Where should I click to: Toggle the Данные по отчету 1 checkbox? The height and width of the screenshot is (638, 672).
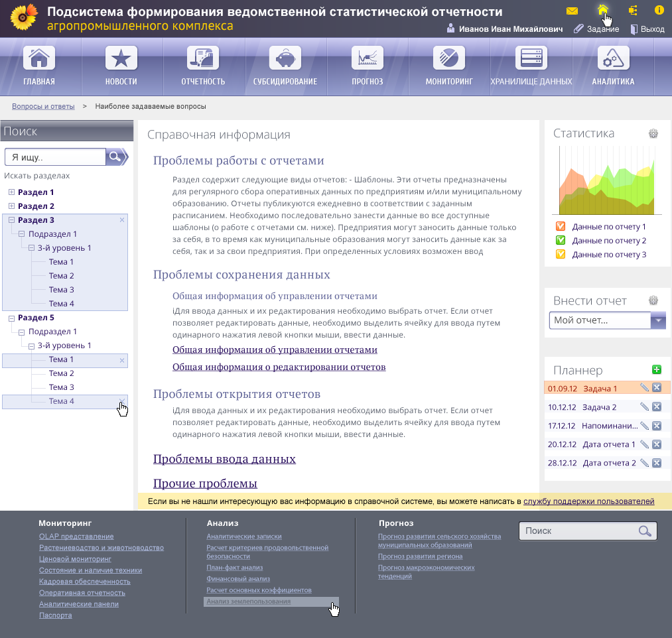tap(561, 226)
